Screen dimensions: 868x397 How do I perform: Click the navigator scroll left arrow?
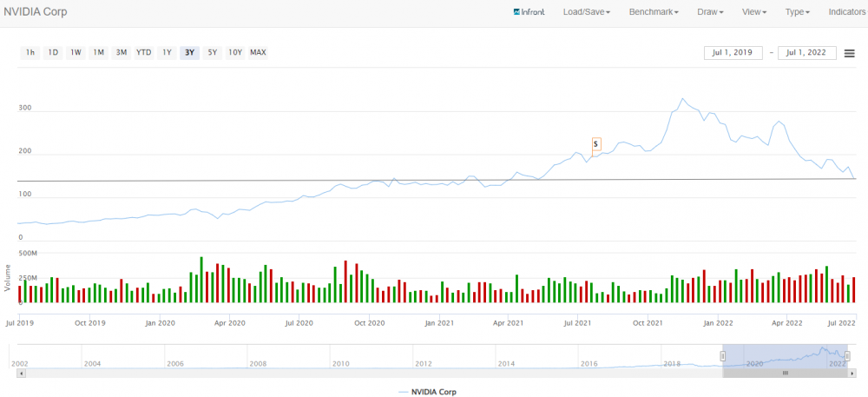point(21,374)
